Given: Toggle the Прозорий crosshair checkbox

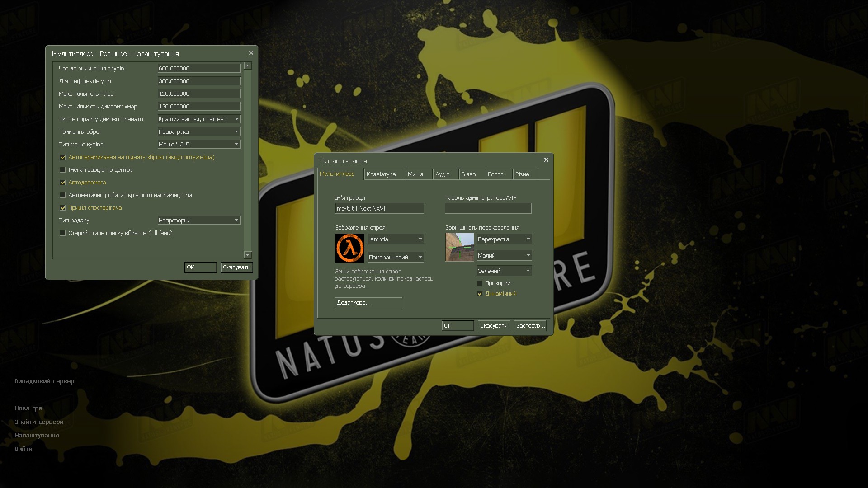Looking at the screenshot, I should (480, 283).
